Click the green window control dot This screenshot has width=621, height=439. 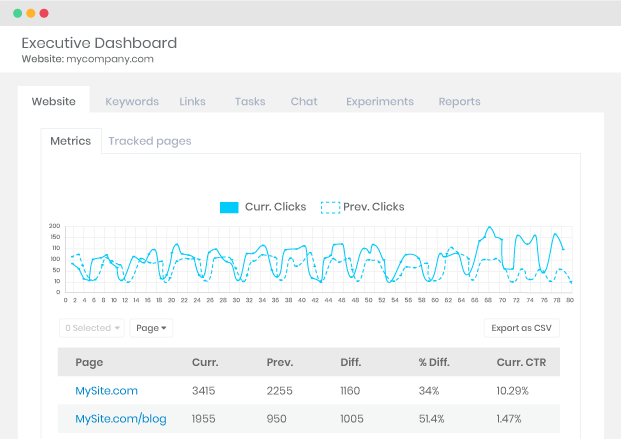point(17,13)
